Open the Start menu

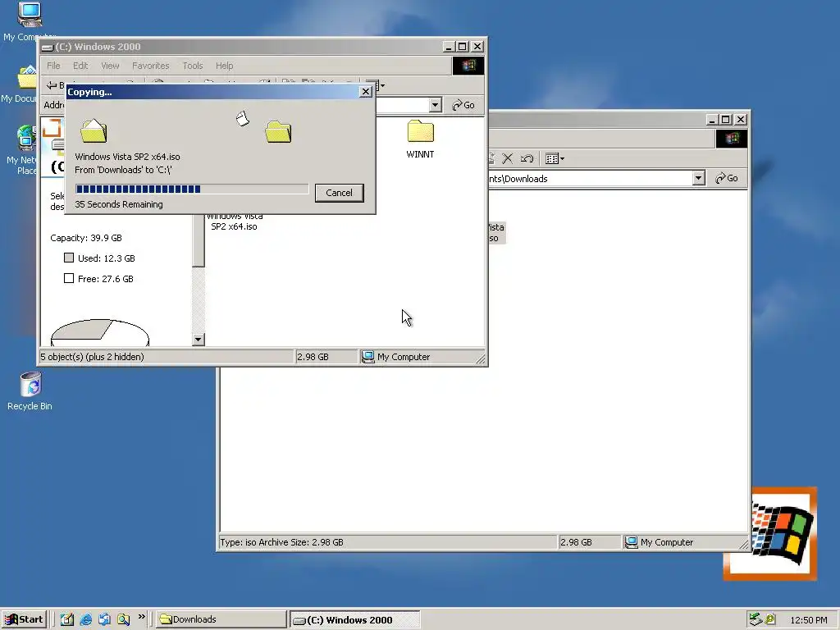[24, 619]
